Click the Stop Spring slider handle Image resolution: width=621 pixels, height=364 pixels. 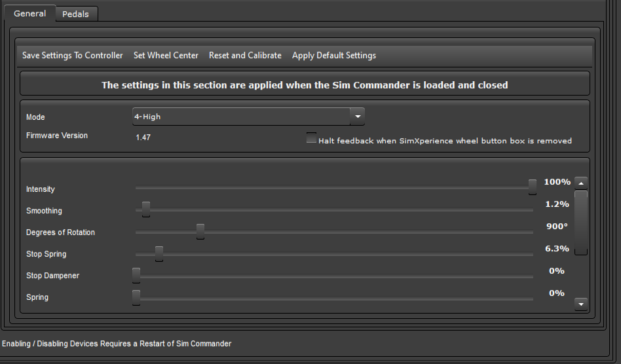[159, 253]
